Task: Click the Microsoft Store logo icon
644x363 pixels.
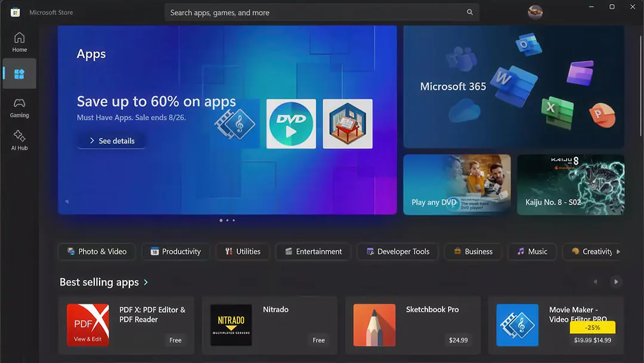Action: [x=15, y=12]
